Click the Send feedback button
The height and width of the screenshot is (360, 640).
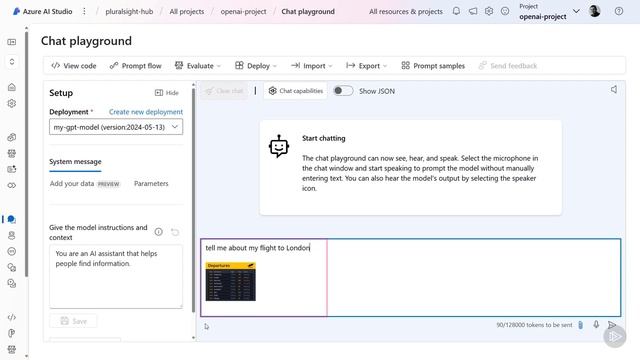point(508,66)
